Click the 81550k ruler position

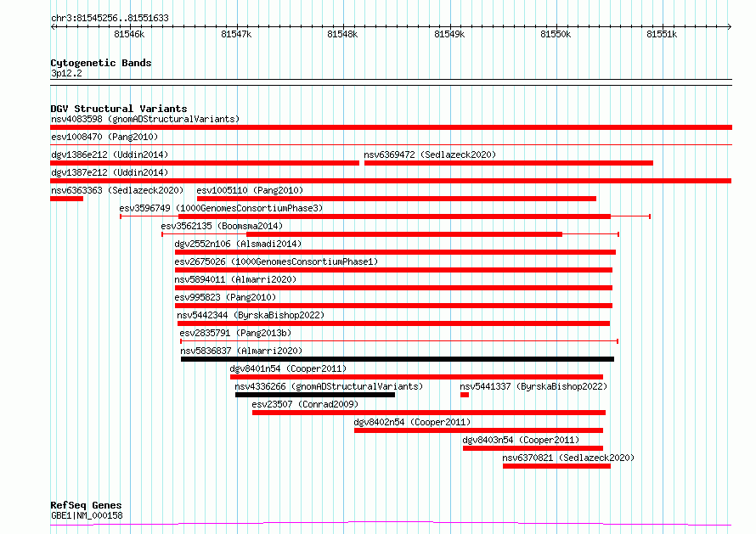click(x=556, y=34)
